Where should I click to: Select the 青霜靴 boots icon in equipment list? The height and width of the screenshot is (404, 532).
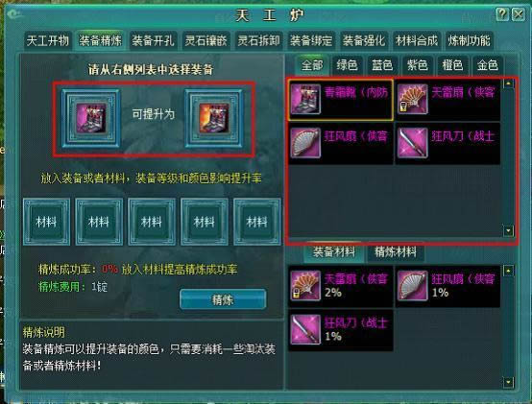305,99
